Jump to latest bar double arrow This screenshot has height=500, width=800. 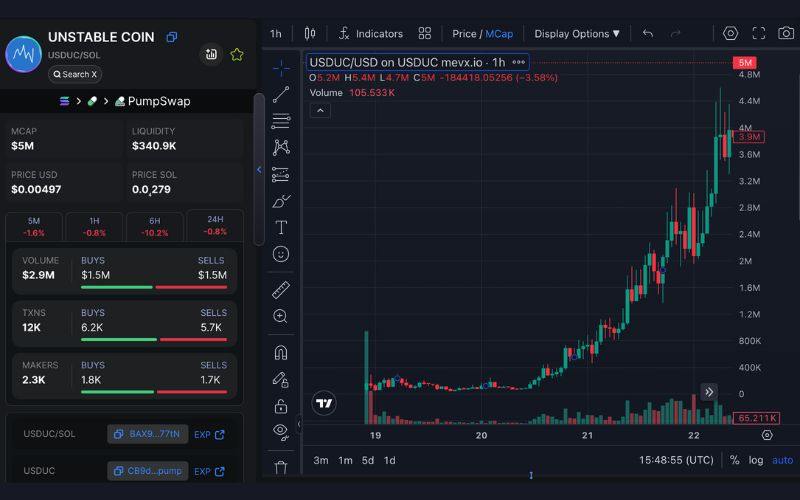coord(709,392)
